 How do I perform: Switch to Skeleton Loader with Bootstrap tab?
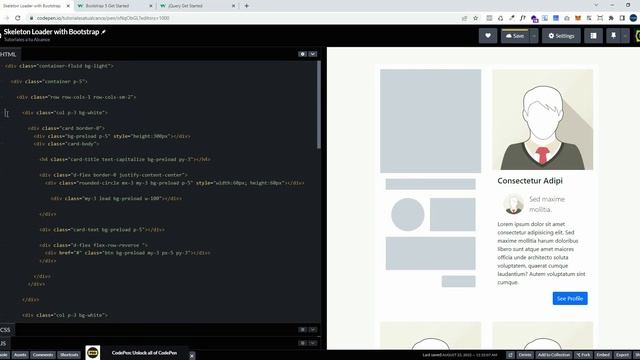coord(33,6)
